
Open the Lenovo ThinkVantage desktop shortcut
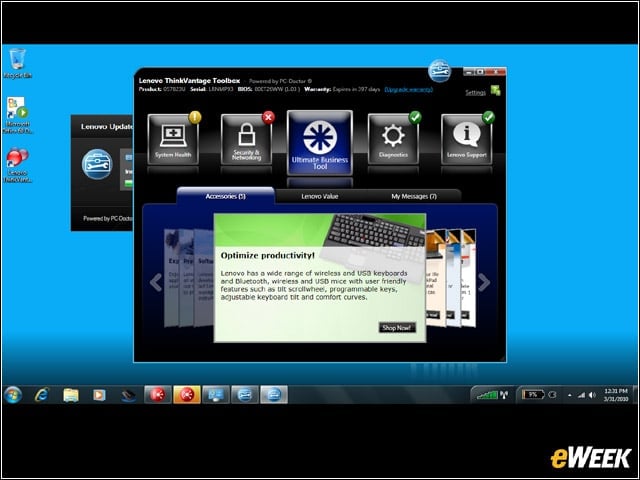point(18,165)
